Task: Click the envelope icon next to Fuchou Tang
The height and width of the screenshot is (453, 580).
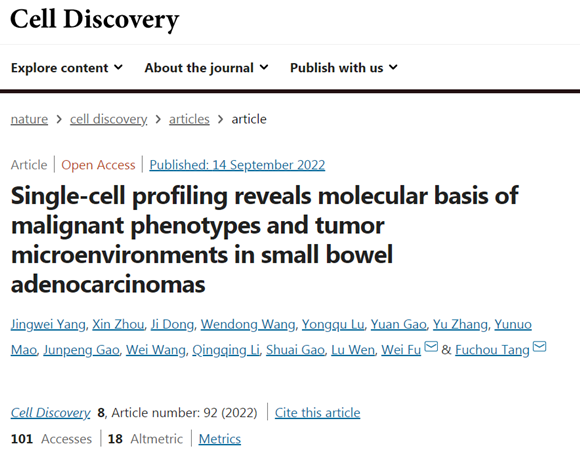Action: pos(539,346)
